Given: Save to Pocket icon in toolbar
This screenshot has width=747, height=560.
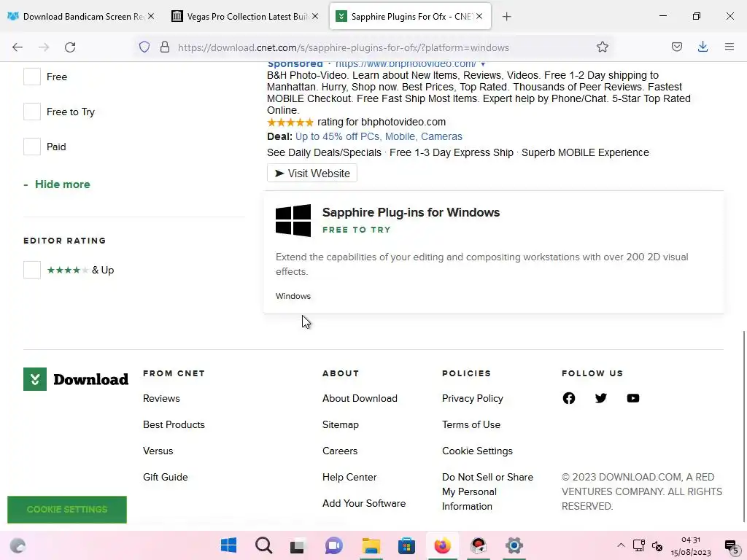Looking at the screenshot, I should pyautogui.click(x=676, y=47).
